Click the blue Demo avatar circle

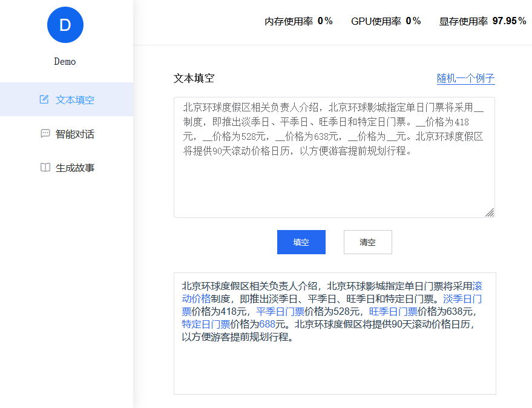(65, 25)
